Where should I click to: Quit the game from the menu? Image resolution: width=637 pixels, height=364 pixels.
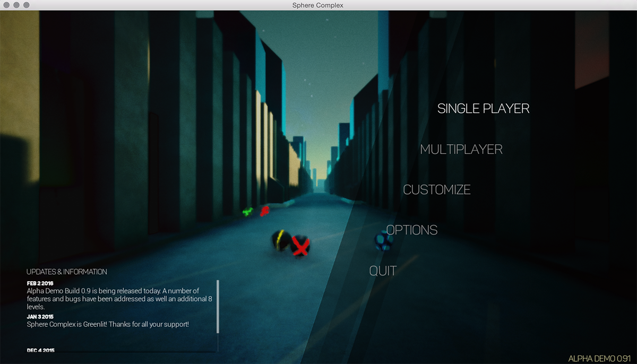point(383,271)
